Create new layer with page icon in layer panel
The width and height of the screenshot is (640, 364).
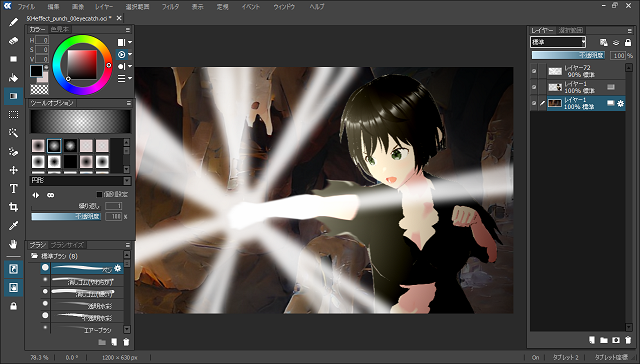tap(592, 340)
